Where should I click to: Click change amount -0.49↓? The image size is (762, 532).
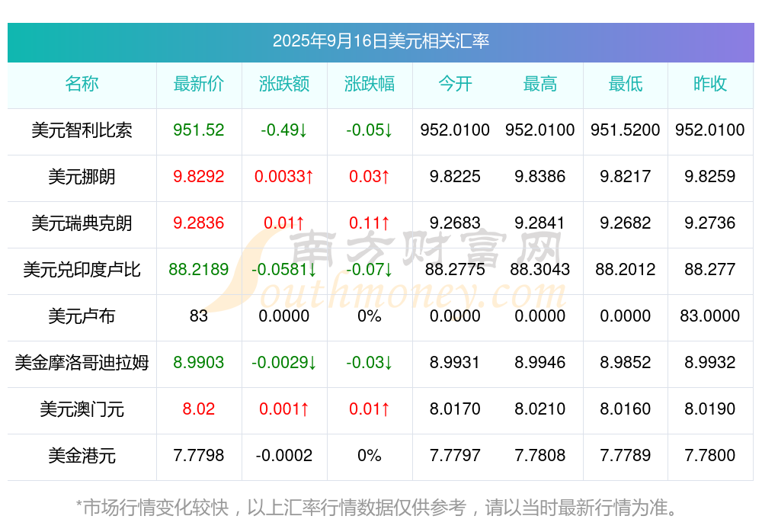click(x=283, y=130)
